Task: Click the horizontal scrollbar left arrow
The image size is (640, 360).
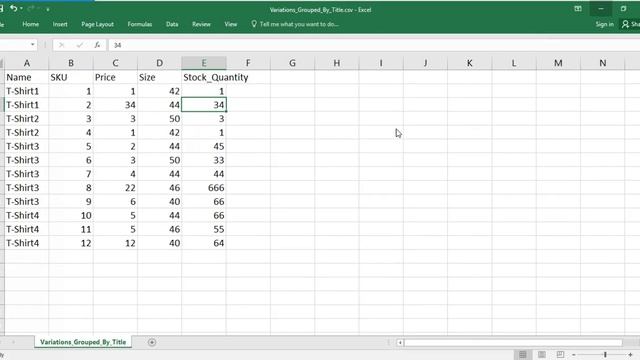Action: click(x=400, y=342)
